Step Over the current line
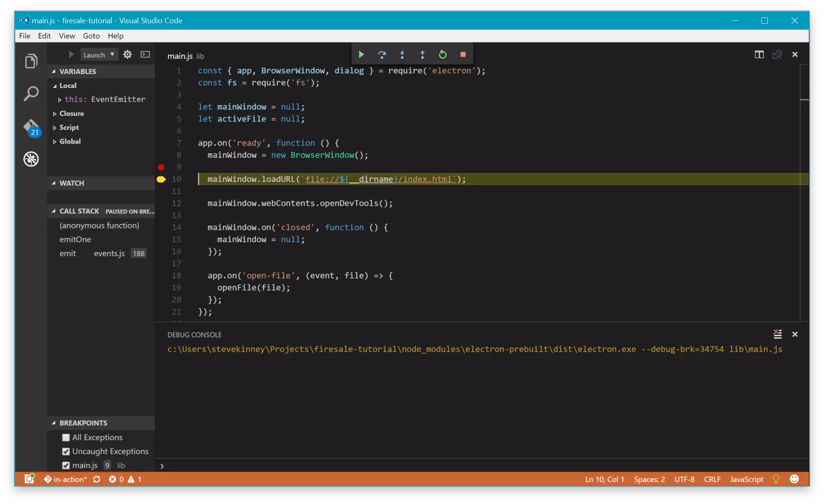 tap(382, 54)
